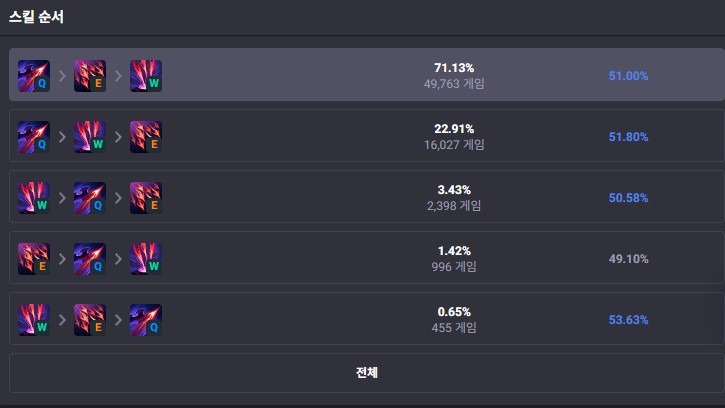Click the Q skill icon in the 0.65% row
This screenshot has height=408, width=725.
pos(146,320)
